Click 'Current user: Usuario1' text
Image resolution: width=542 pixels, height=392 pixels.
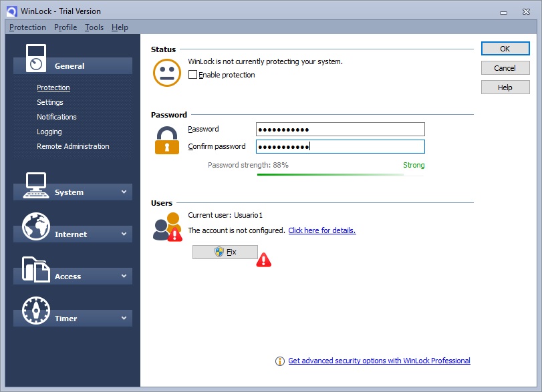[225, 215]
